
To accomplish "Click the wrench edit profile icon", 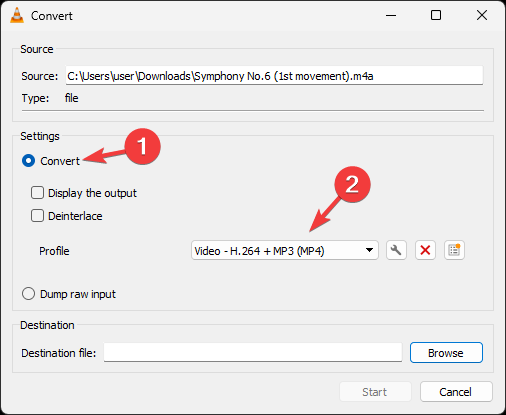I will click(396, 250).
